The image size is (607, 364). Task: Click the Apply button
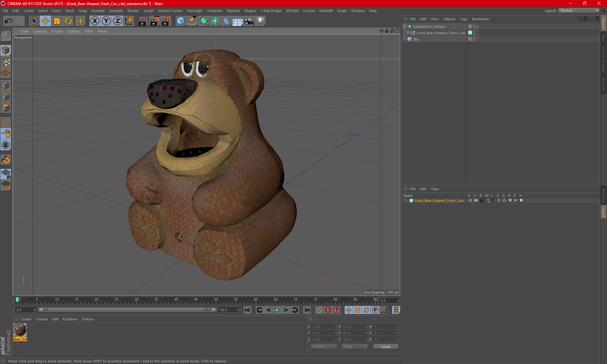pyautogui.click(x=386, y=347)
